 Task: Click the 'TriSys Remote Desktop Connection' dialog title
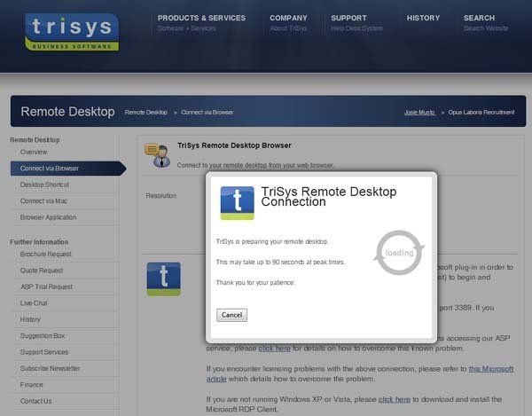point(329,196)
